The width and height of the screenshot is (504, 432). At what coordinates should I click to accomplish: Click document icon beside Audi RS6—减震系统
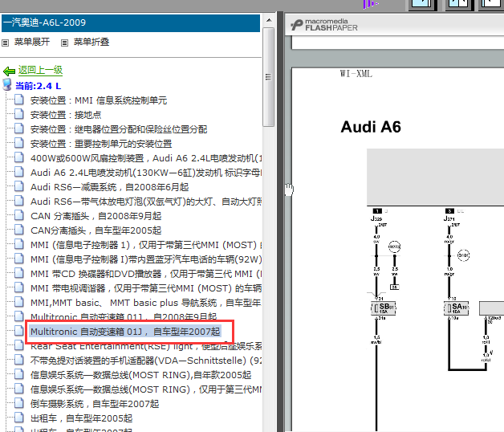point(19,186)
